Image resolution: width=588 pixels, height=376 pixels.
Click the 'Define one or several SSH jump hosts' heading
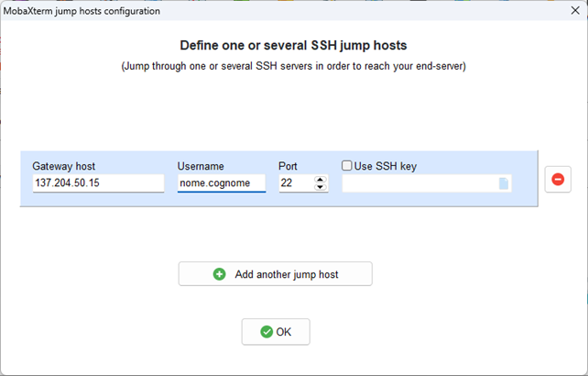tap(293, 46)
